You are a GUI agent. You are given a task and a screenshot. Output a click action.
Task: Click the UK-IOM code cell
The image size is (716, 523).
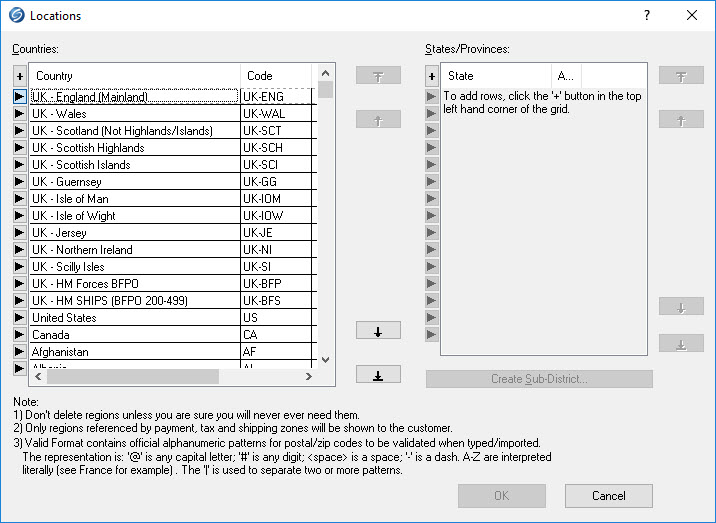coord(276,199)
